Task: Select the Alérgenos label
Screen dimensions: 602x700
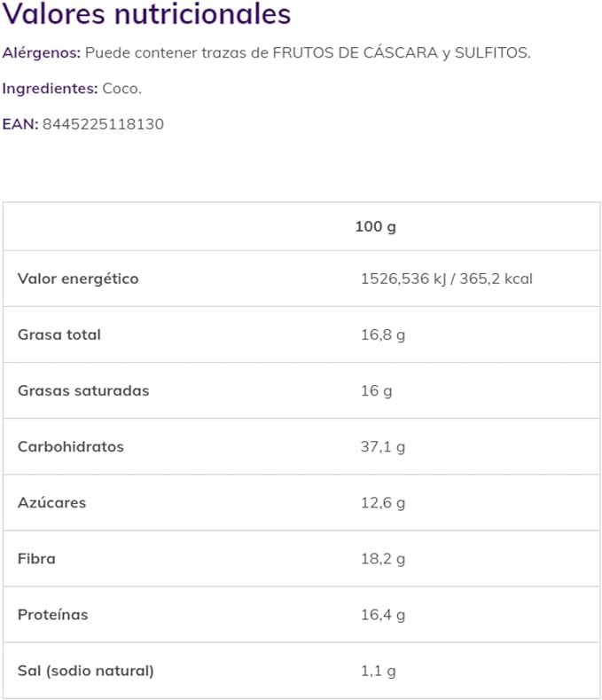Action: (41, 52)
